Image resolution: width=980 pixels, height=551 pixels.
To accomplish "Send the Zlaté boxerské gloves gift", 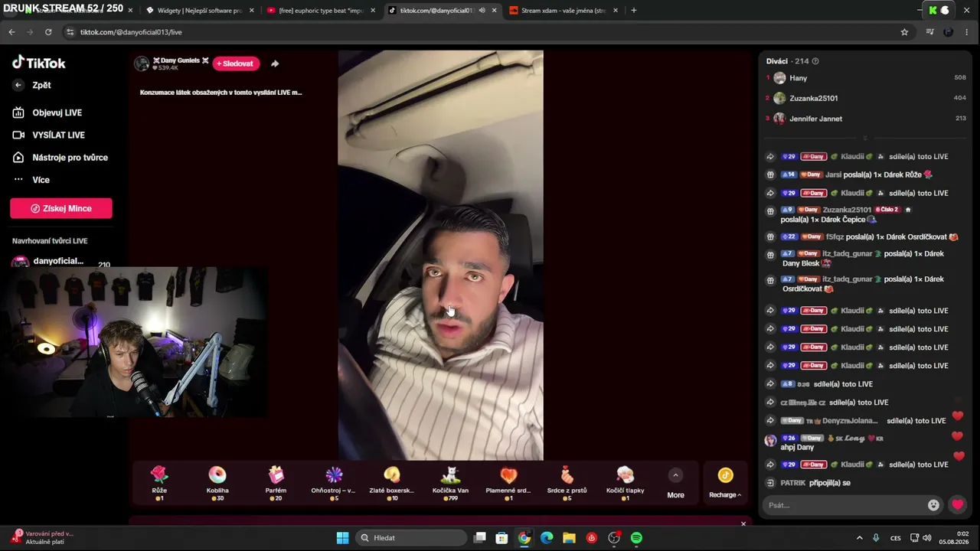I will point(392,484).
